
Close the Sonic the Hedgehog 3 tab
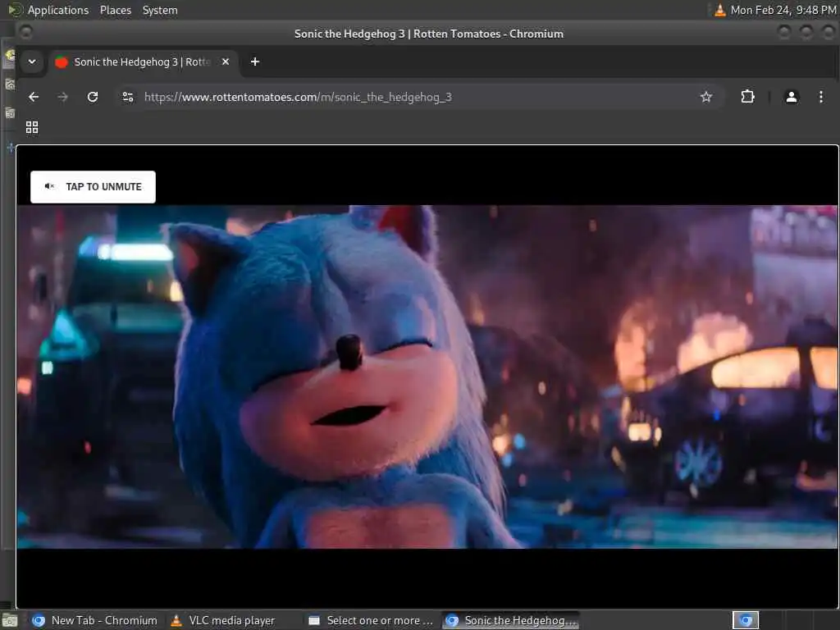coord(226,62)
